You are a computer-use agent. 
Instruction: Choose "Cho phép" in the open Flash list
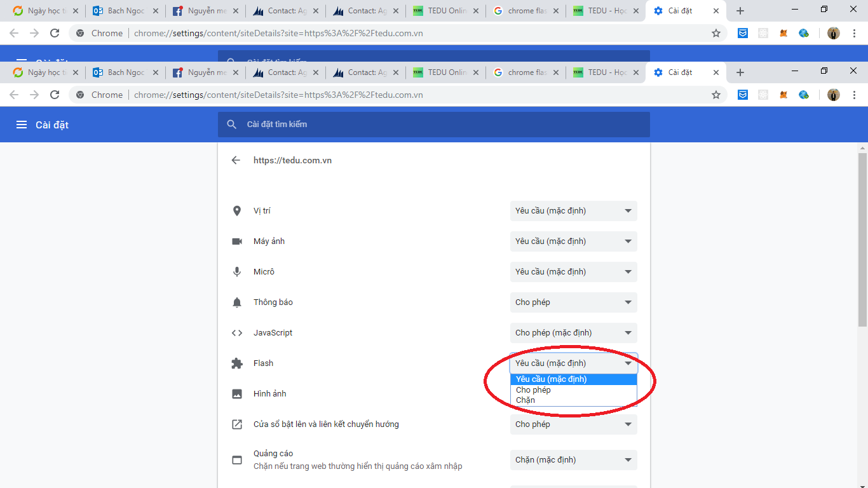pos(534,390)
